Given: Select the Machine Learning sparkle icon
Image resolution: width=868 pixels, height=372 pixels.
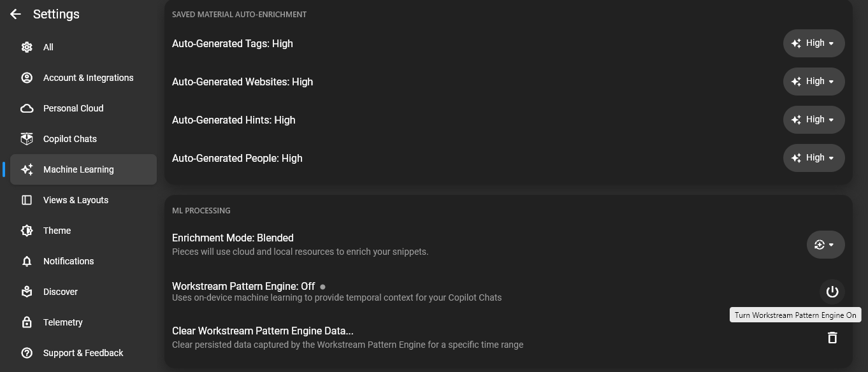Looking at the screenshot, I should tap(26, 169).
